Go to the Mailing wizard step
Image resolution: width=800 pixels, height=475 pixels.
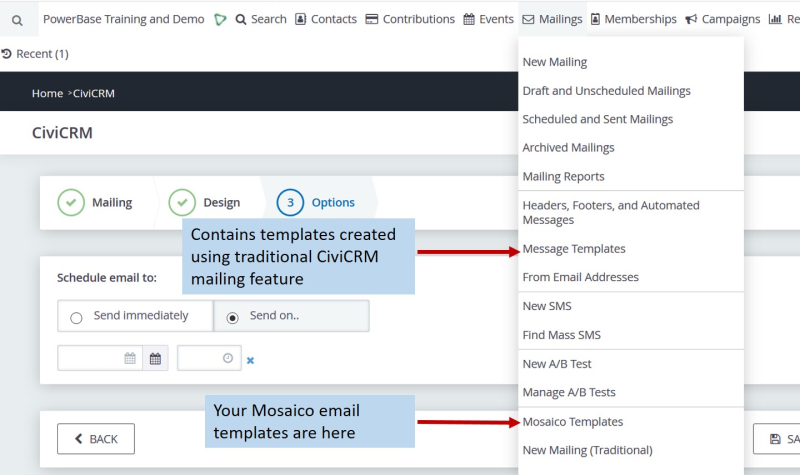pos(95,203)
